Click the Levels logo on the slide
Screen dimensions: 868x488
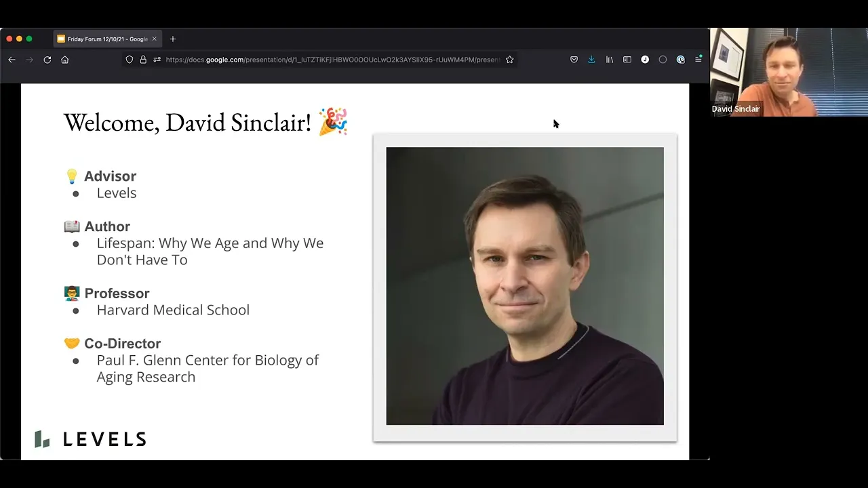click(x=91, y=439)
